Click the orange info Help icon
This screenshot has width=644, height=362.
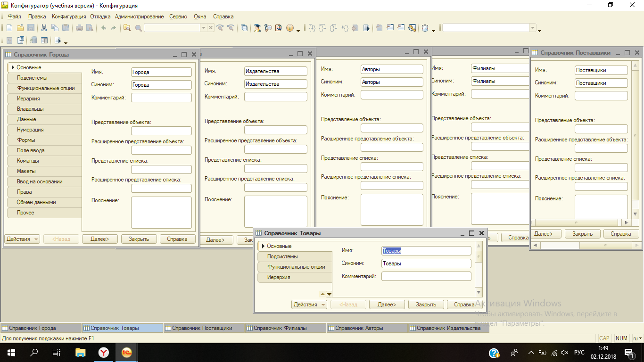tap(290, 28)
